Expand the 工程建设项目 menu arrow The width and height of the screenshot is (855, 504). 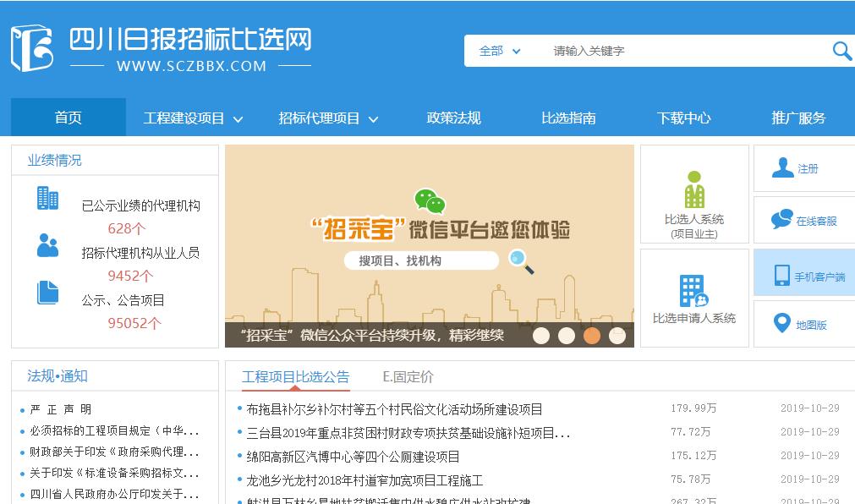click(238, 119)
